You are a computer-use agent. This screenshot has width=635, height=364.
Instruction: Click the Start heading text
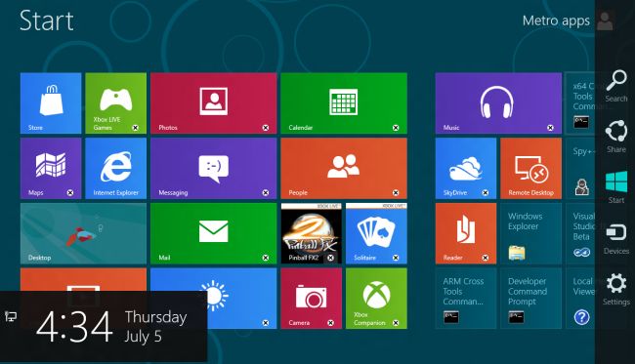(x=46, y=20)
